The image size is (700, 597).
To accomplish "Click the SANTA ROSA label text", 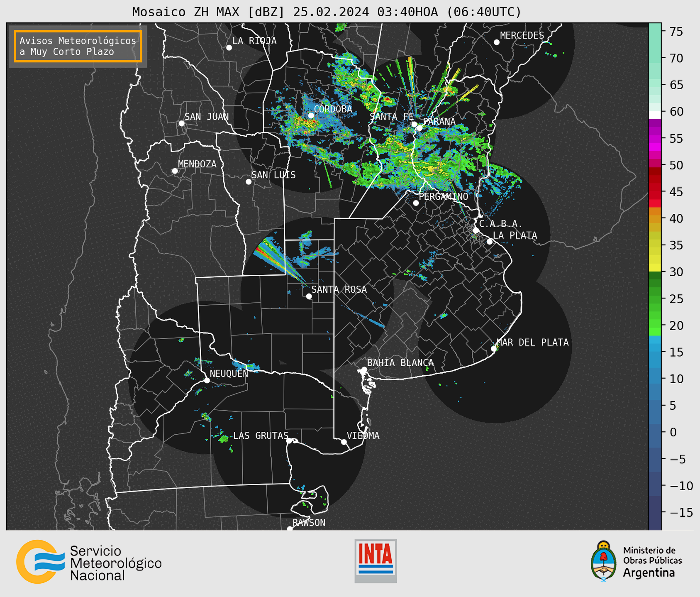I will tap(339, 289).
